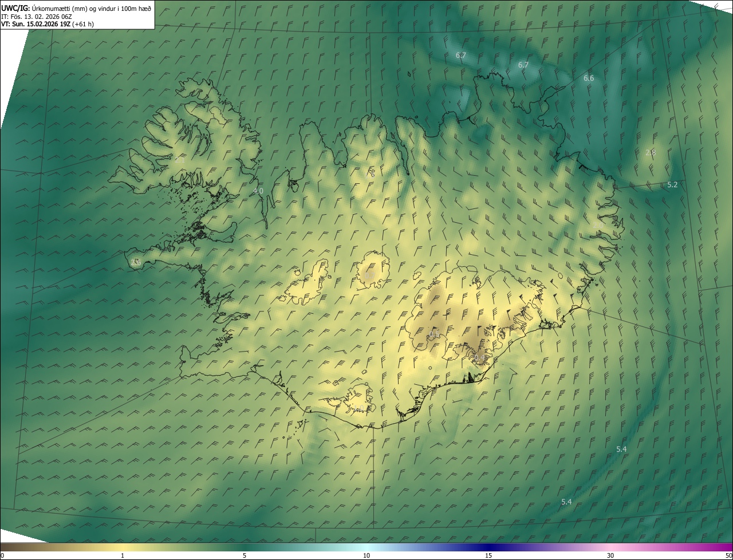This screenshot has width=733, height=560.
Task: Click the 15 tick on the color scale
Action: (x=488, y=555)
